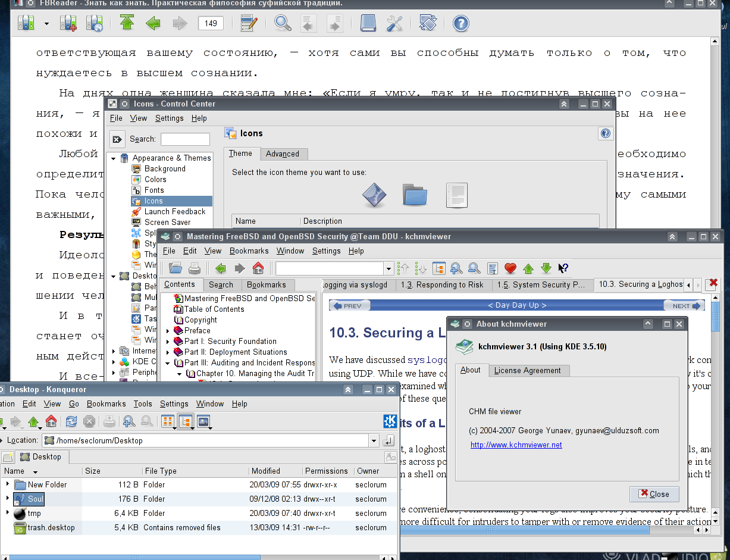
Task: Expand New Folder row in Konqueror
Action: click(x=8, y=484)
